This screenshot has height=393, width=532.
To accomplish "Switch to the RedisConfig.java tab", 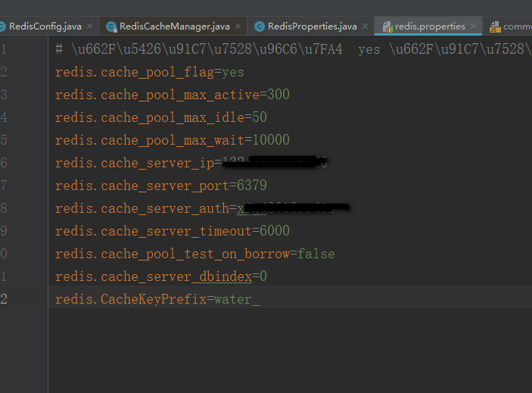I will pos(45,27).
